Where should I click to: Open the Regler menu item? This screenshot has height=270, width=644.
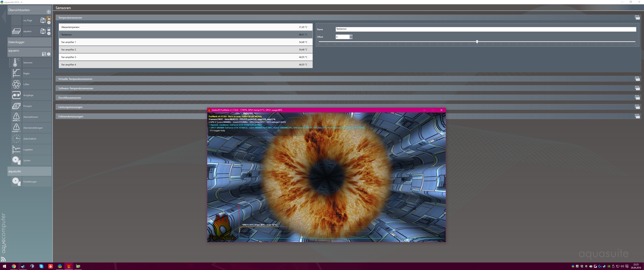click(x=27, y=74)
